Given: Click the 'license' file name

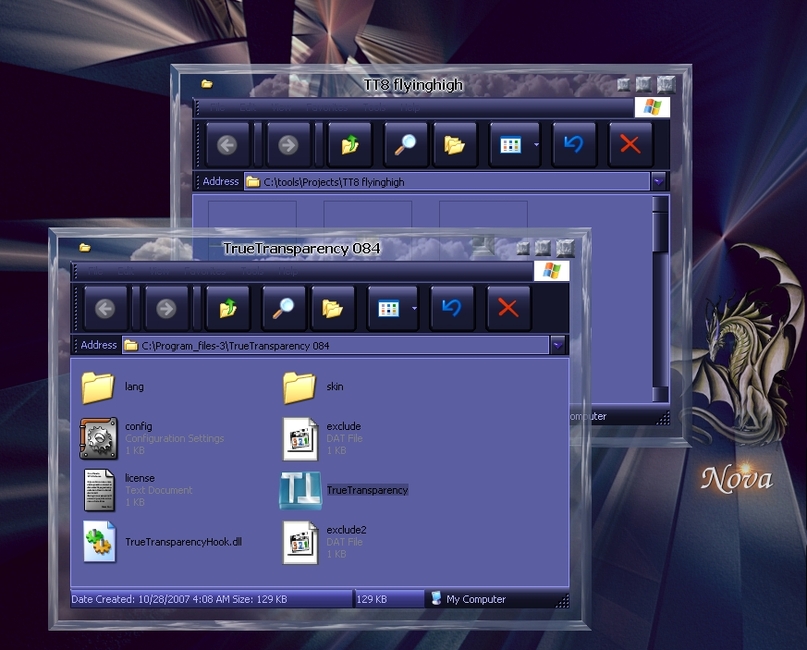Looking at the screenshot, I should pos(139,478).
